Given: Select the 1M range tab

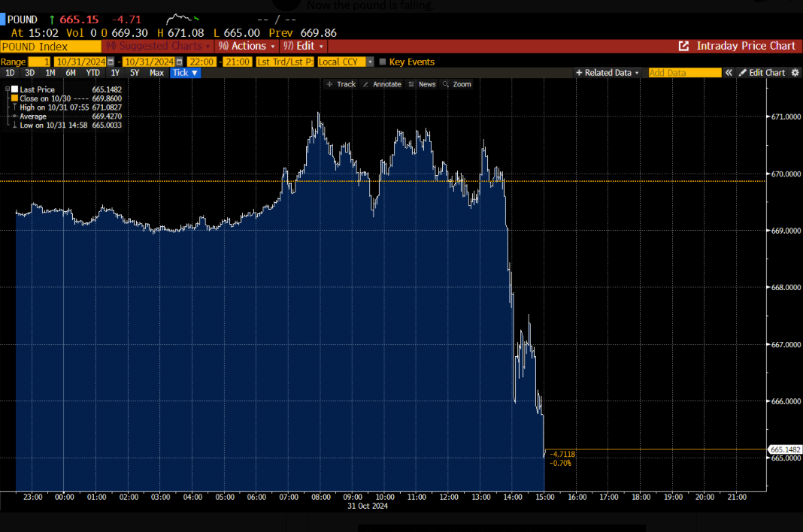Looking at the screenshot, I should click(x=50, y=73).
